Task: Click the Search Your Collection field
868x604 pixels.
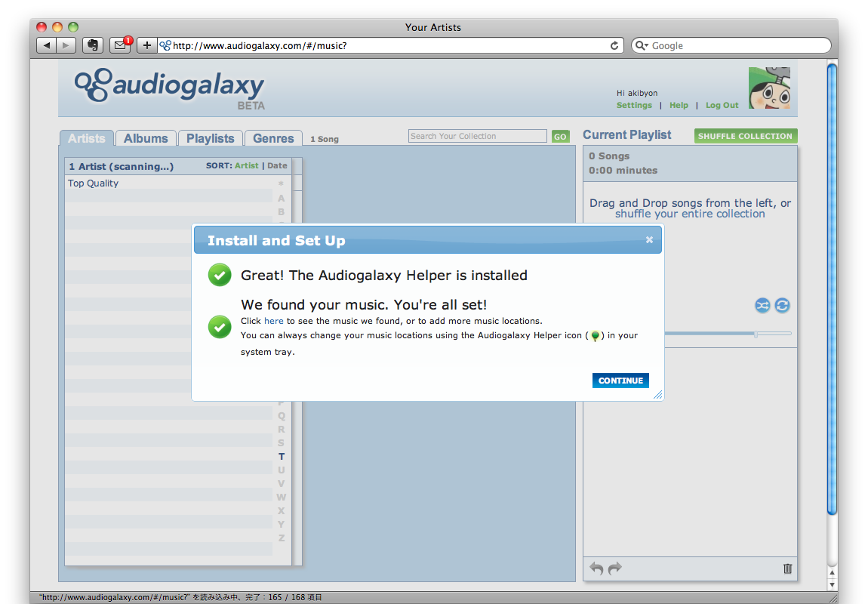Action: click(477, 136)
